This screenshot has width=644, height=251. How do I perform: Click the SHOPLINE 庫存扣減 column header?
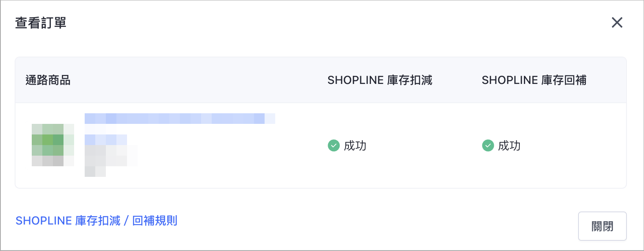click(380, 80)
